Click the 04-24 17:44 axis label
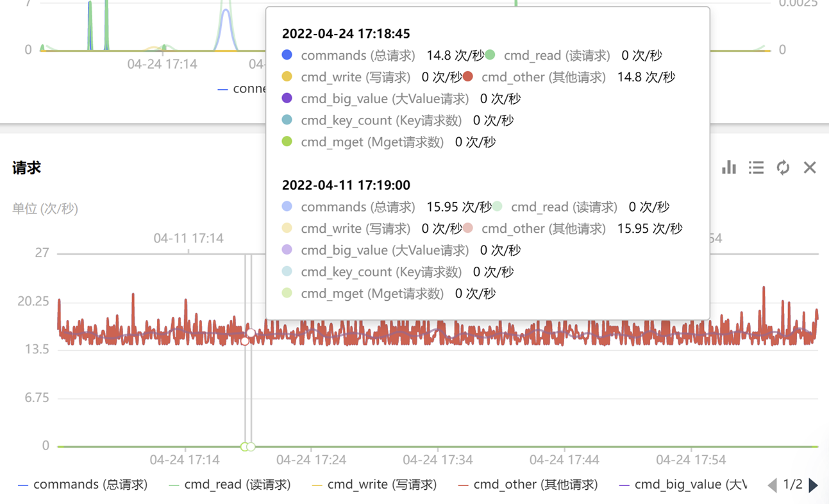 coord(565,460)
